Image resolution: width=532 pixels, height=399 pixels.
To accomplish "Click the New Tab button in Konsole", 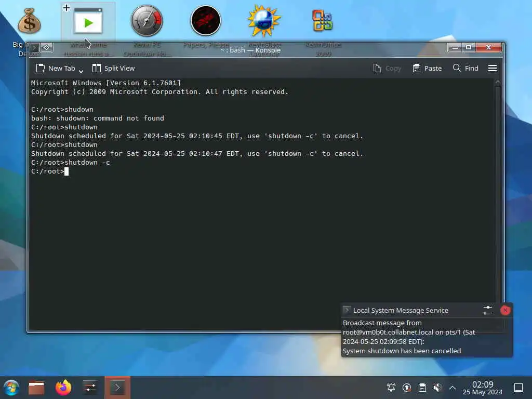I will point(55,68).
